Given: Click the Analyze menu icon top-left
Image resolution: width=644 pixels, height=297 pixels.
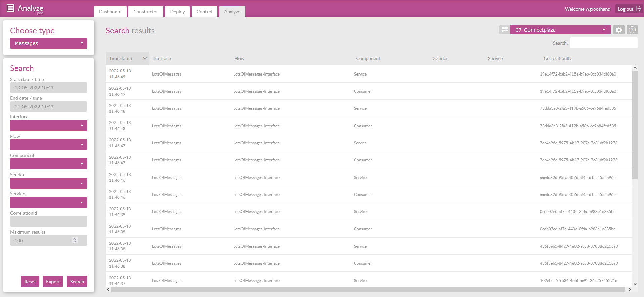Looking at the screenshot, I should 10,8.
